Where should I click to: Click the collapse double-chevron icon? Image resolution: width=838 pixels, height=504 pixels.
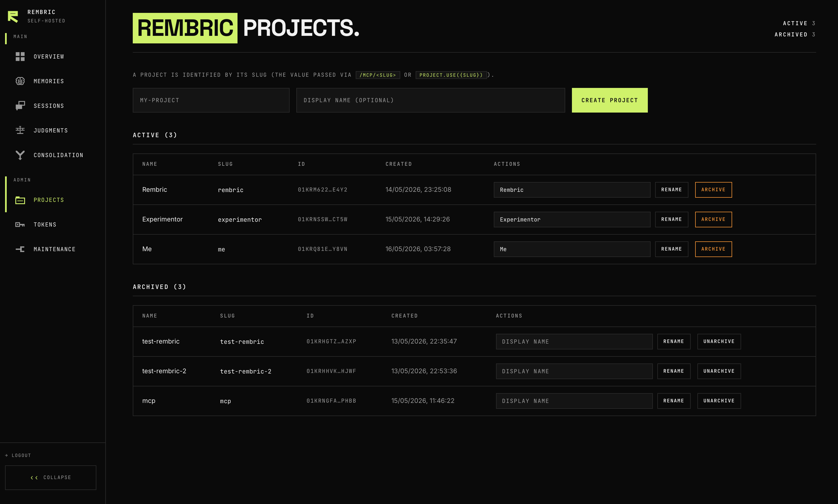(x=34, y=477)
